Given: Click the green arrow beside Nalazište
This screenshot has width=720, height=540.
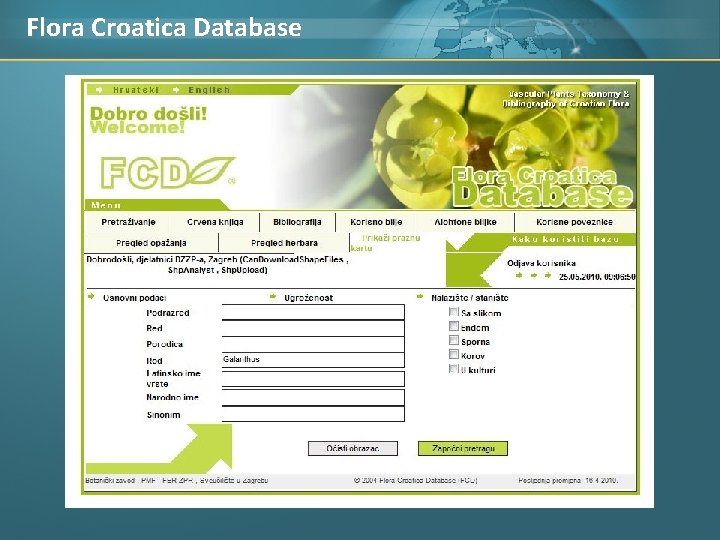Looking at the screenshot, I should pos(420,297).
